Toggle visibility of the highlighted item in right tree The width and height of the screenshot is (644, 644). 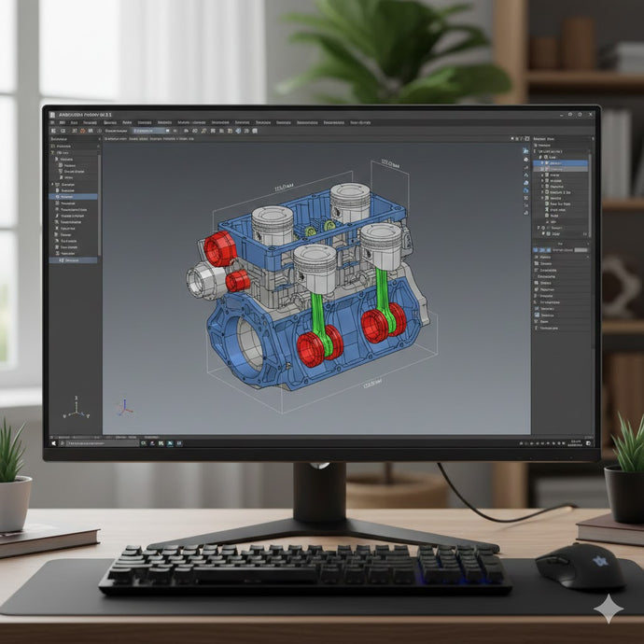tap(544, 163)
